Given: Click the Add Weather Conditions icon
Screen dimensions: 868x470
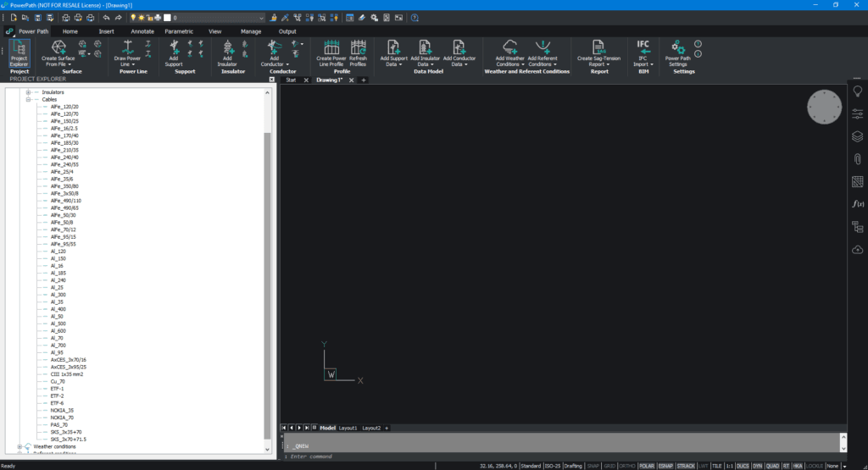Looking at the screenshot, I should click(x=509, y=47).
